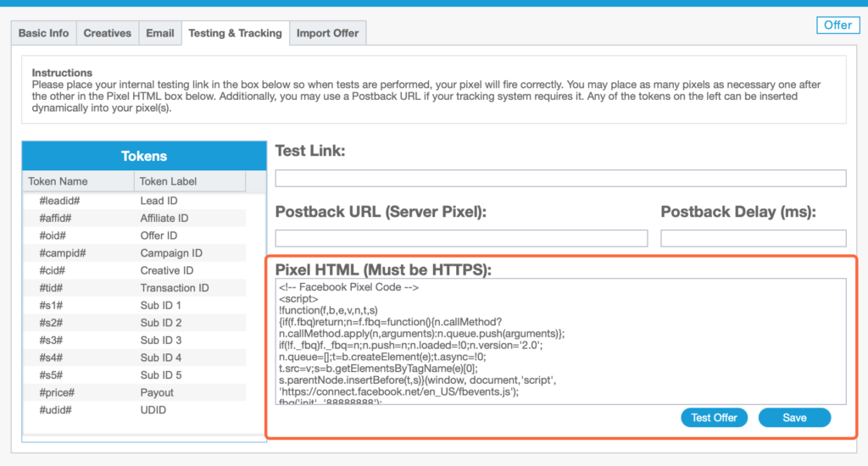Select the #price# Payout token
The height and width of the screenshot is (466, 868).
(136, 392)
